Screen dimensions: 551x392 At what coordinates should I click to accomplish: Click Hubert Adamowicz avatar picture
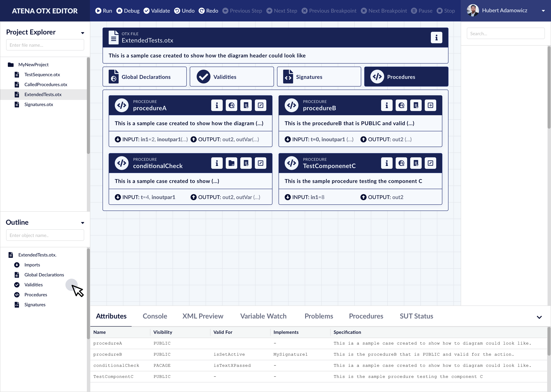(473, 11)
